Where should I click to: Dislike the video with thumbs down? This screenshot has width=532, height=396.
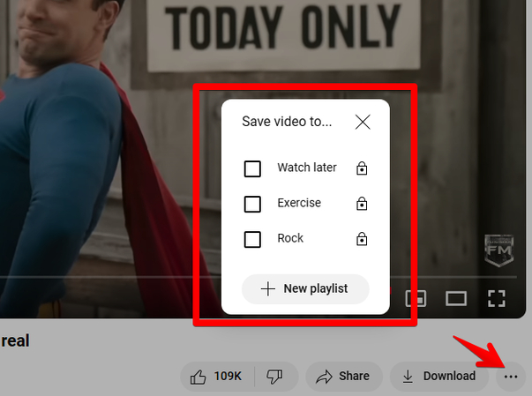coord(275,377)
